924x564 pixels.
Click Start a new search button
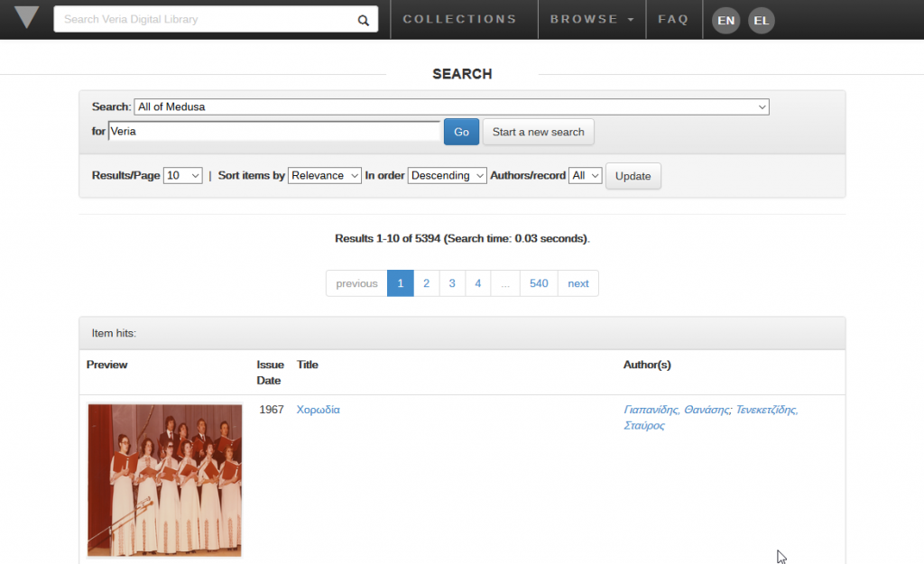(x=538, y=132)
